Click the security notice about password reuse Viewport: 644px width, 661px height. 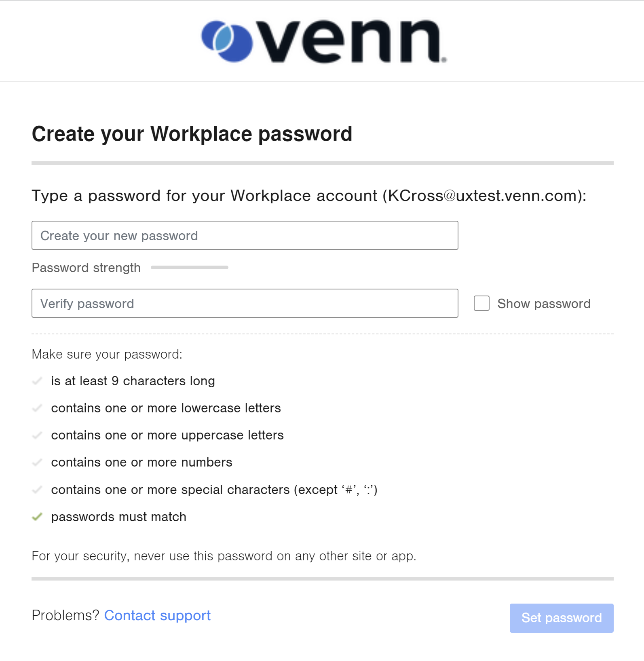(224, 556)
